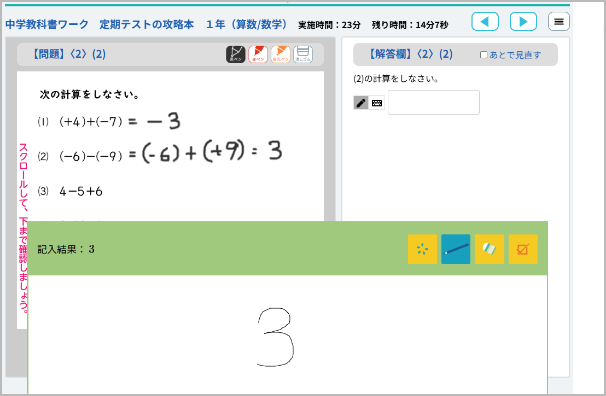
Task: Open the hamburger menu
Action: coord(558,22)
